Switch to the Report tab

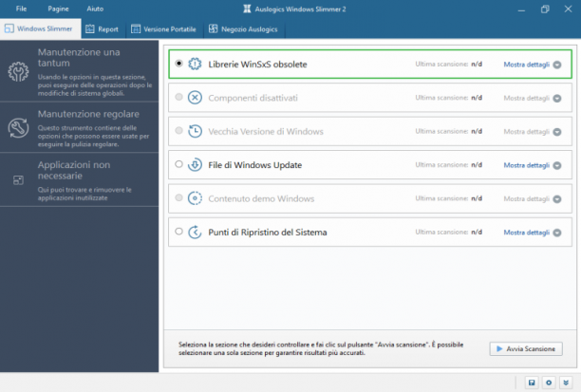103,28
